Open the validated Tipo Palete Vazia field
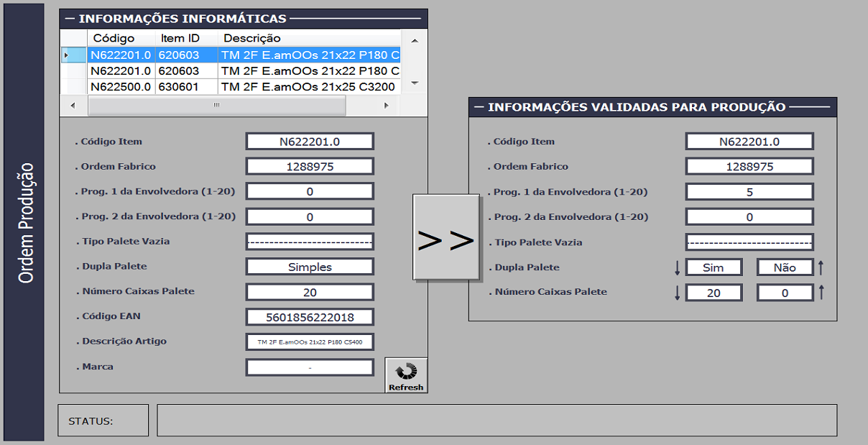868x445 pixels. coord(749,242)
